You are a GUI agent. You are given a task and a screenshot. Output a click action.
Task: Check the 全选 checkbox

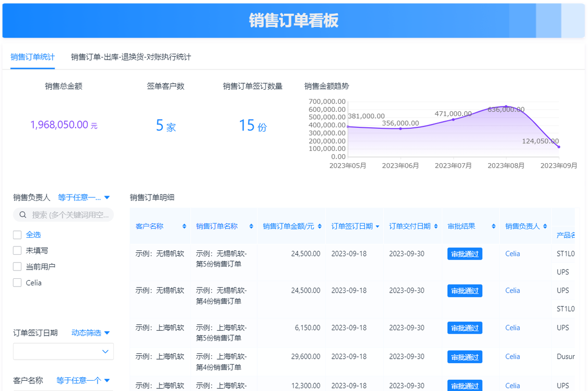17,235
